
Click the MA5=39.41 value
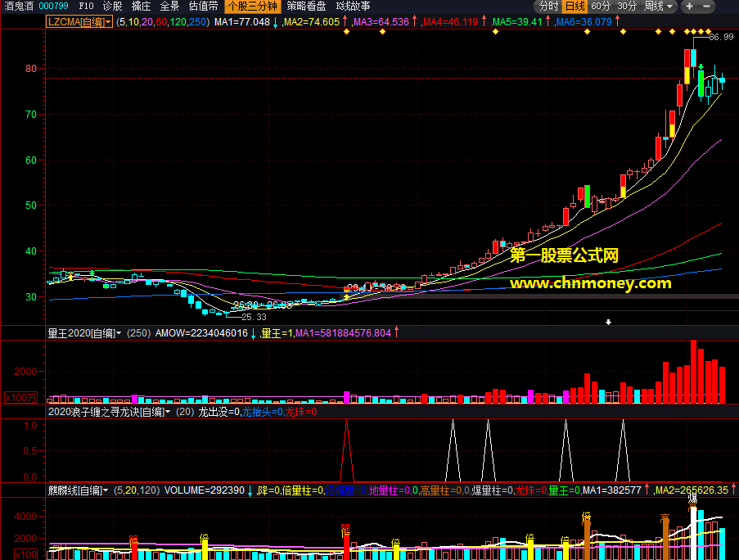[x=517, y=21]
